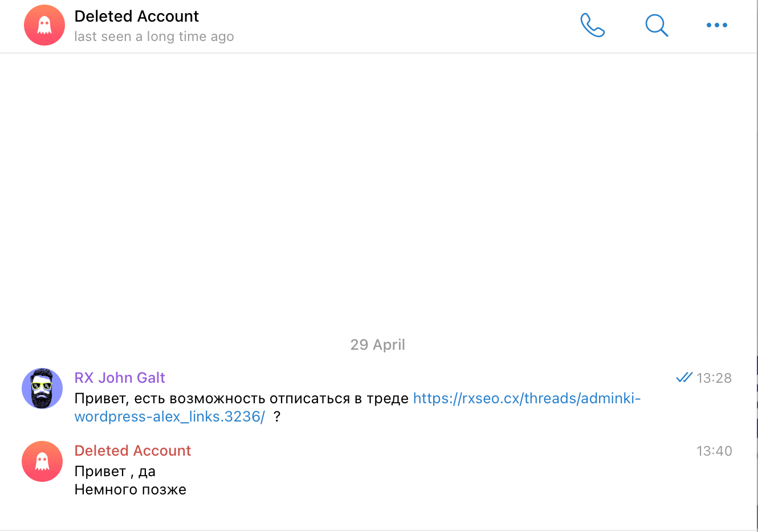This screenshot has width=758, height=532.
Task: Open the three-dot chat options menu
Action: (716, 25)
